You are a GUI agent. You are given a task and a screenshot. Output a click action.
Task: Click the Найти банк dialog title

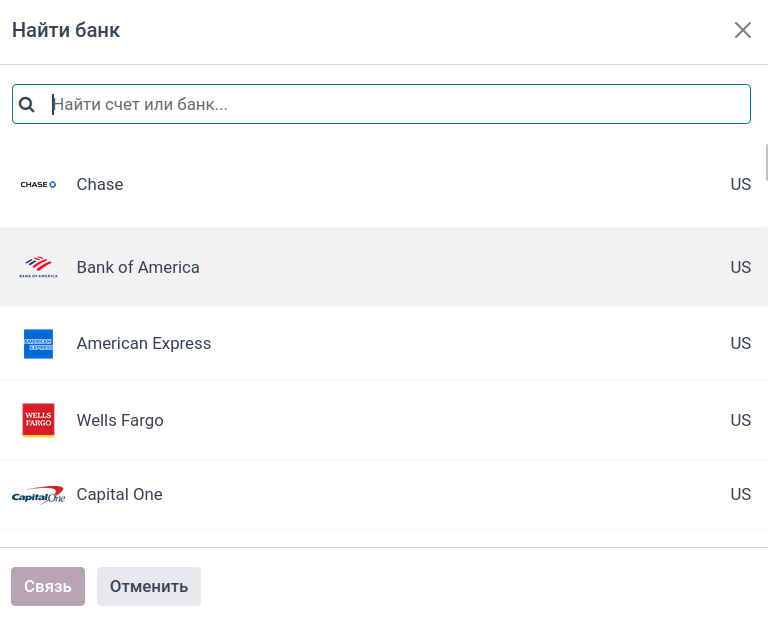[66, 30]
